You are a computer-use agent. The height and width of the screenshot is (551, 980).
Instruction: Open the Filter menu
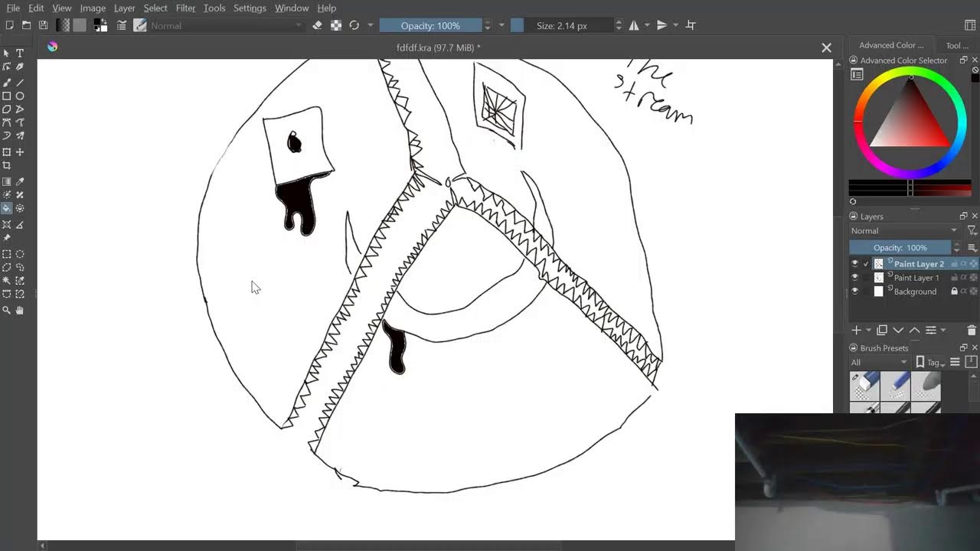click(186, 8)
